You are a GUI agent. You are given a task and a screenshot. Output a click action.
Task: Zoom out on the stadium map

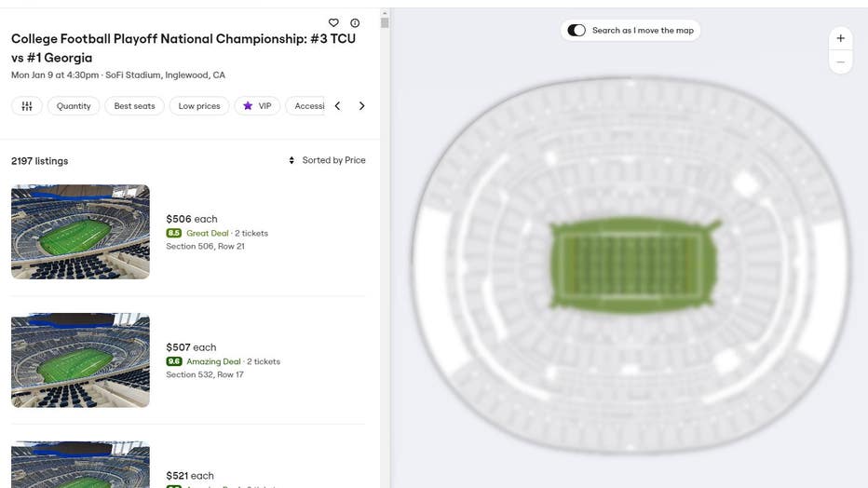pyautogui.click(x=840, y=62)
